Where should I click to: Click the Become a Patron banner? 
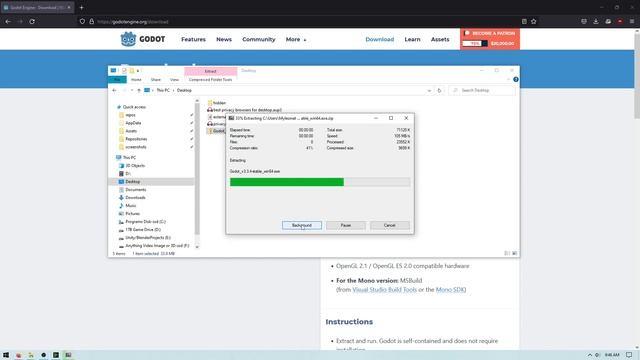point(490,39)
